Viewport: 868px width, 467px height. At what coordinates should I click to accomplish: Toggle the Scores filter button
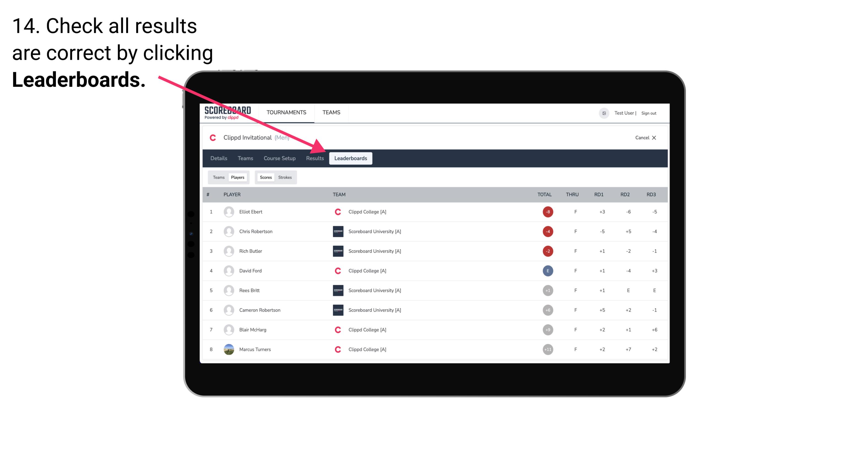click(266, 177)
